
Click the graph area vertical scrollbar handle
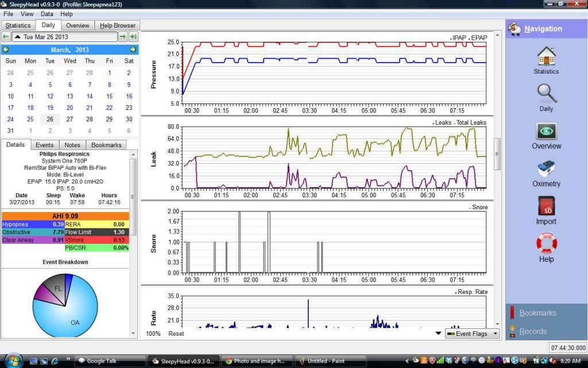pos(497,154)
